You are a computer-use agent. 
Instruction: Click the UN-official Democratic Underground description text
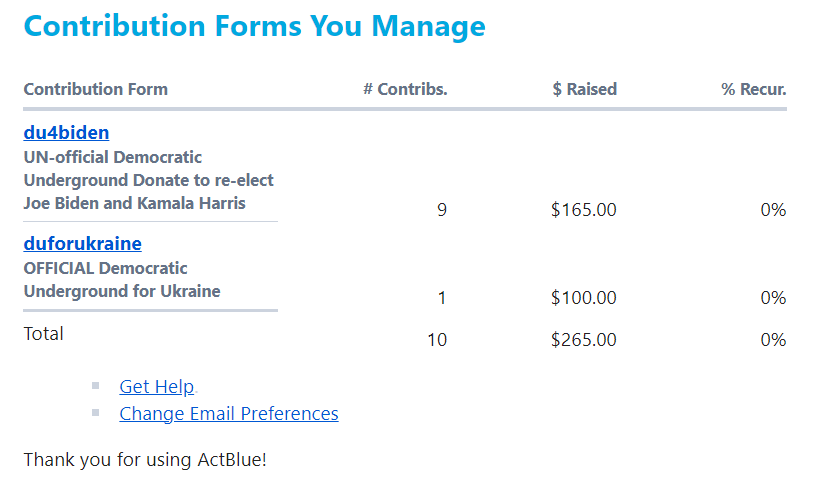148,180
